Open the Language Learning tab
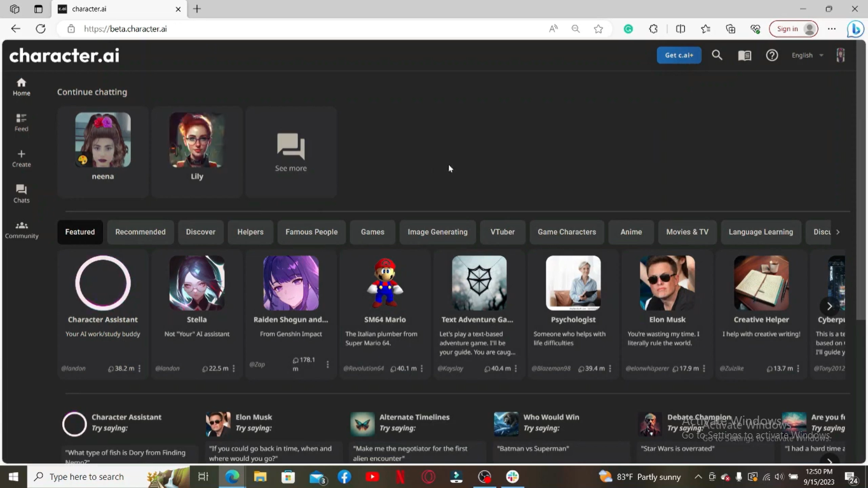 [x=761, y=232]
